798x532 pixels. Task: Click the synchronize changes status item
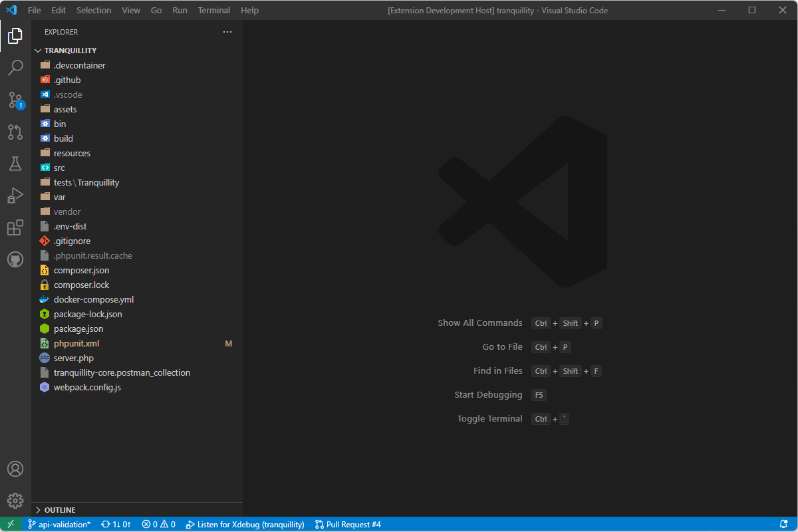[x=116, y=524]
